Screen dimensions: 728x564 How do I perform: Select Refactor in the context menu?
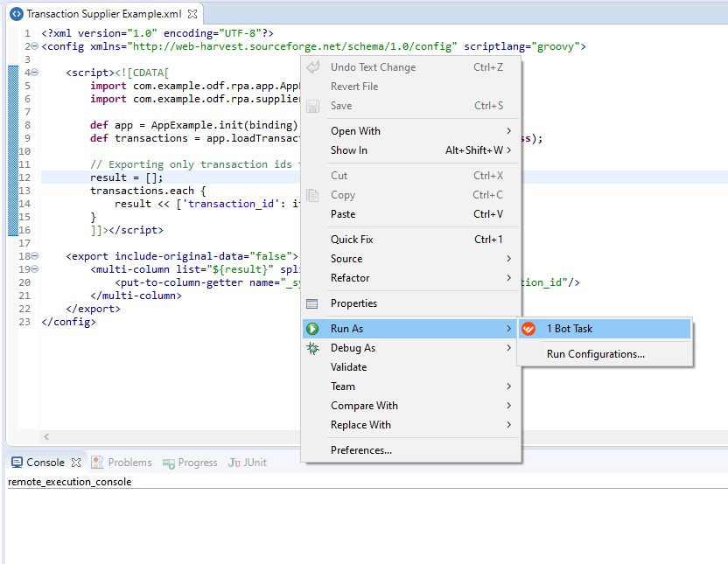(x=410, y=278)
